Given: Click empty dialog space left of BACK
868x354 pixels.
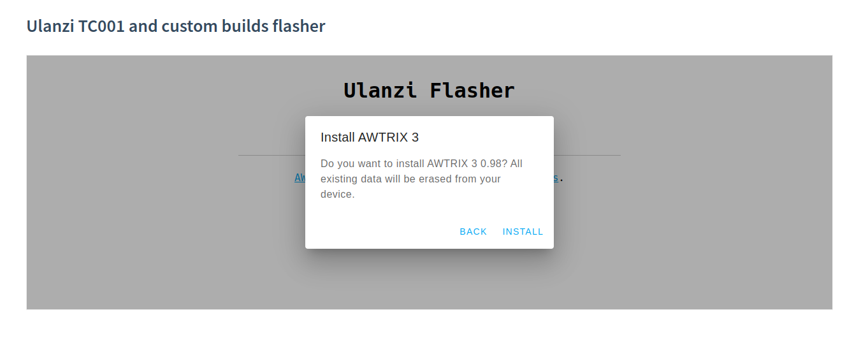Looking at the screenshot, I should 382,232.
